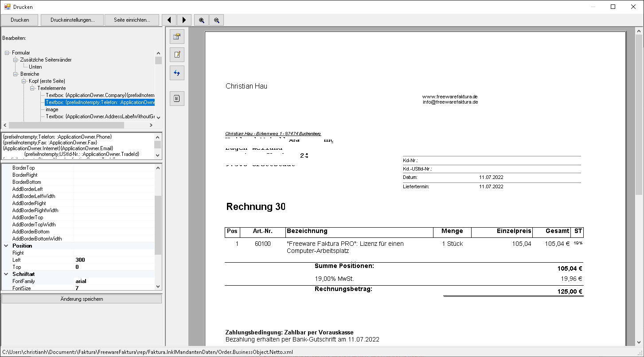Viewport: 644px width, 357px height.
Task: Edit the Top property value 0
Action: tap(114, 267)
